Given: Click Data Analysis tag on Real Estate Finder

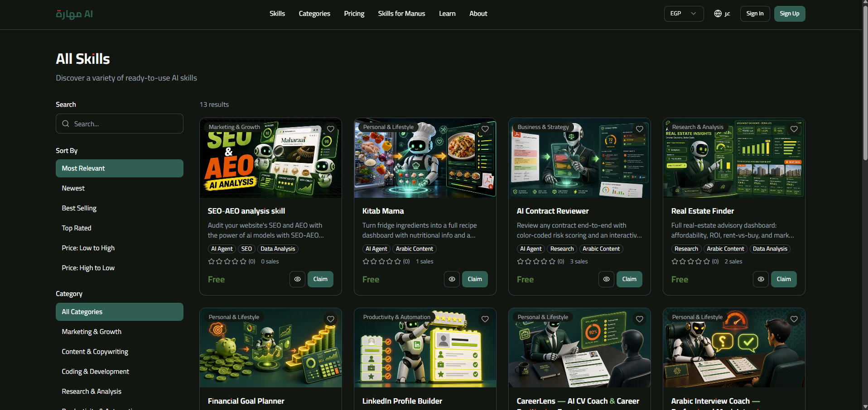Looking at the screenshot, I should pyautogui.click(x=770, y=249).
